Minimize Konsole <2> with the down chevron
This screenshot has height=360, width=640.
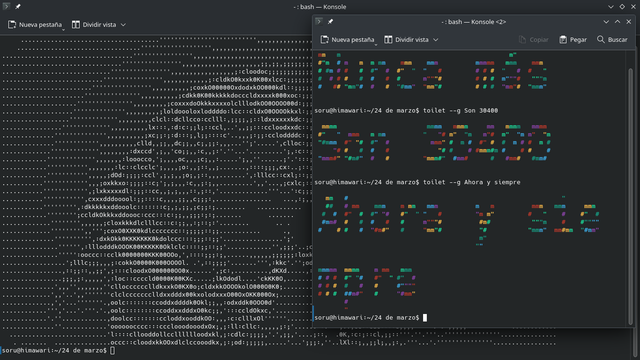606,22
